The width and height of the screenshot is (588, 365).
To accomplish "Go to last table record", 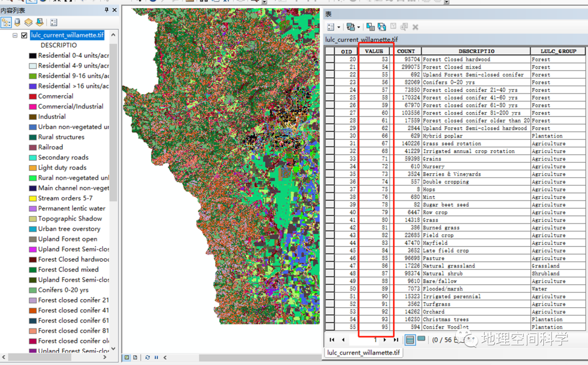I will 396,340.
